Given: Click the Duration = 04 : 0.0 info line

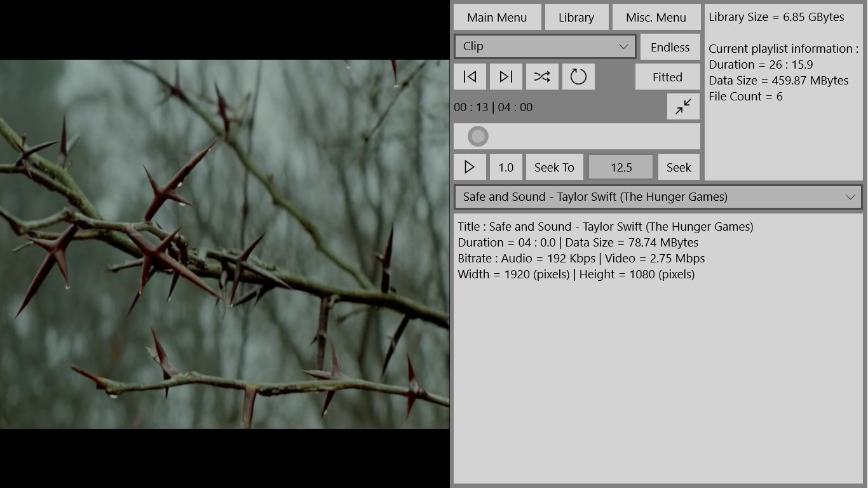Looking at the screenshot, I should tap(578, 243).
